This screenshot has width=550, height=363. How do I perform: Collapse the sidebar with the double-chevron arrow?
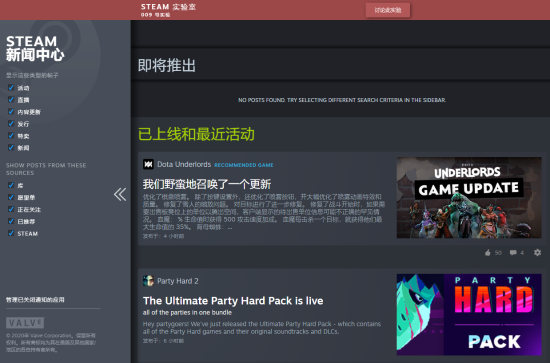120,194
